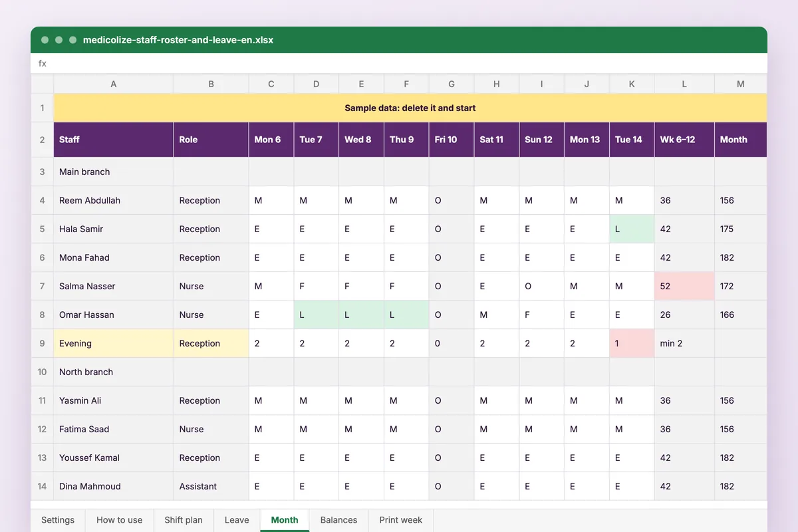
Task: Click Hala Samir's green L cell on Tue 14
Action: coord(632,229)
